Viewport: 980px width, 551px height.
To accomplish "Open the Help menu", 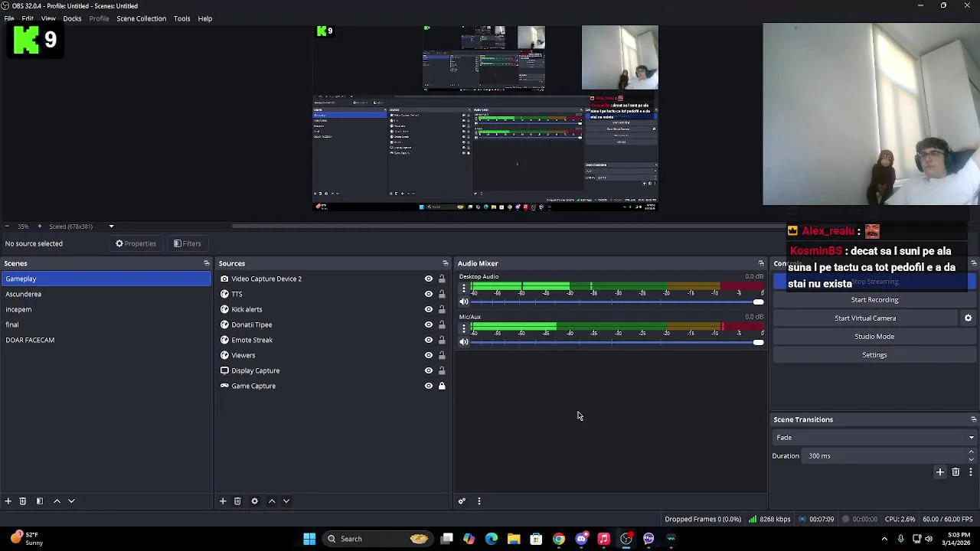I will coord(204,18).
